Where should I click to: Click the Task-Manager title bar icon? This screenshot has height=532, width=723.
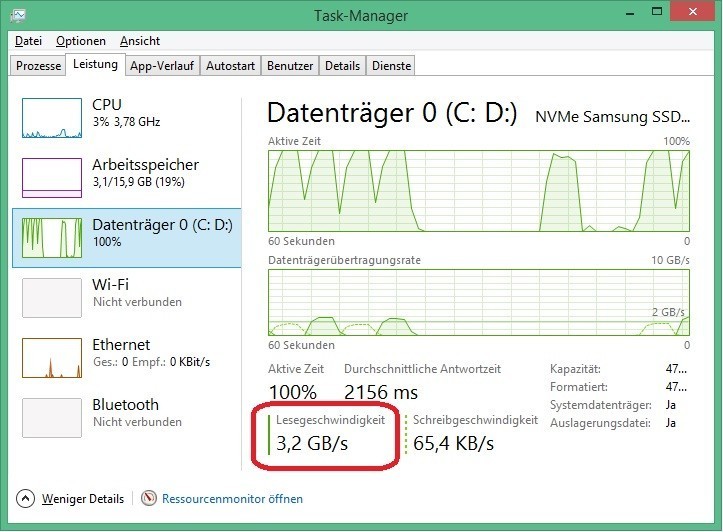[18, 15]
